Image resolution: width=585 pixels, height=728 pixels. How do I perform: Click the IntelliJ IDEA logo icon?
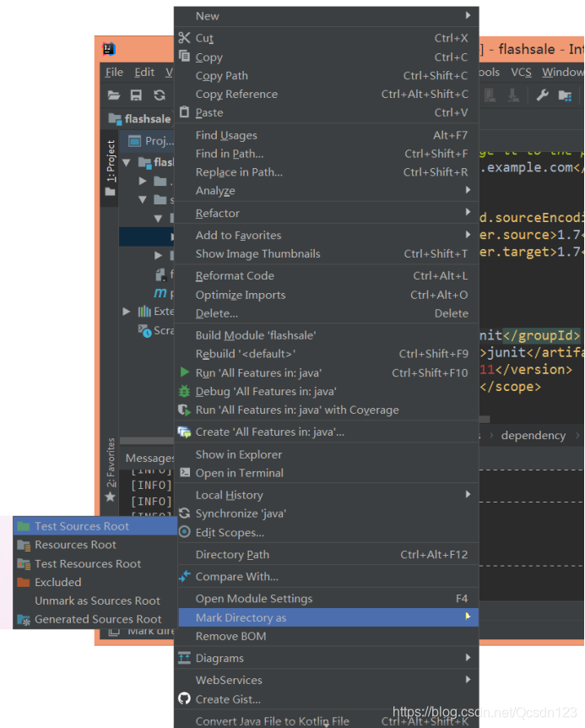[x=109, y=49]
